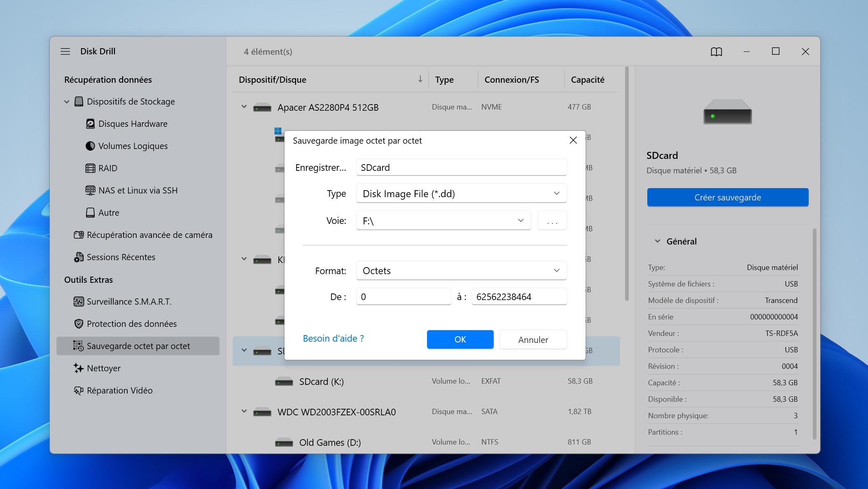This screenshot has height=489, width=868.
Task: Collapse the Dispositifs de Stockage tree
Action: click(x=67, y=102)
